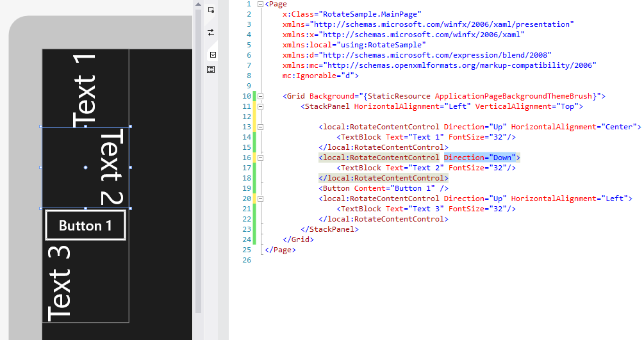
Task: Click the Button Content line in code
Action: click(x=383, y=188)
